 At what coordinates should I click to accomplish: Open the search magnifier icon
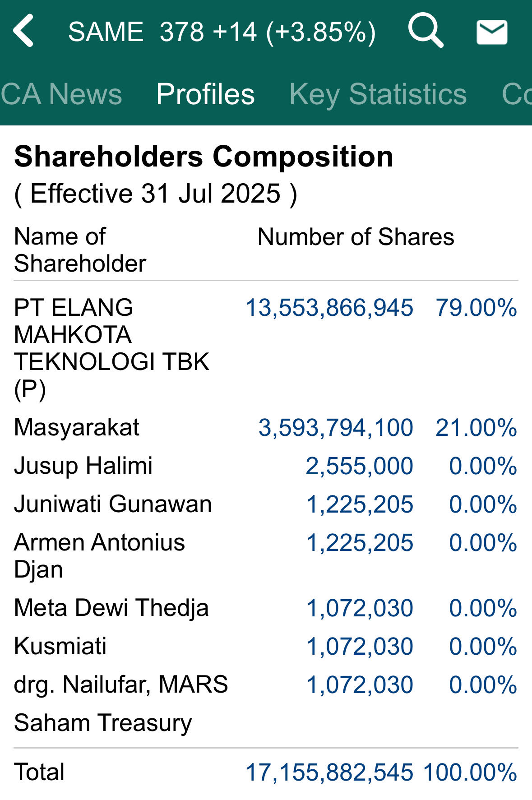(426, 31)
